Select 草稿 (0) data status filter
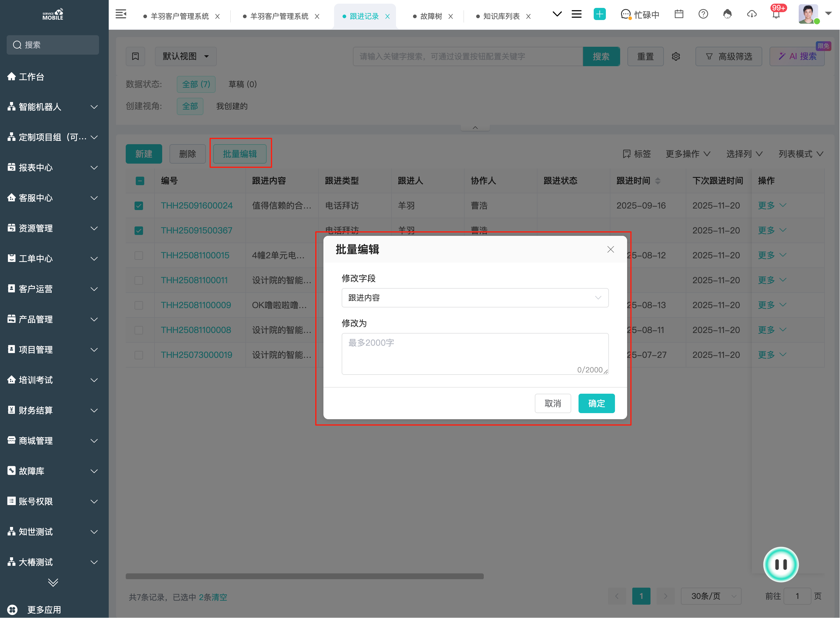Screen dimensions: 840x618 pos(243,84)
